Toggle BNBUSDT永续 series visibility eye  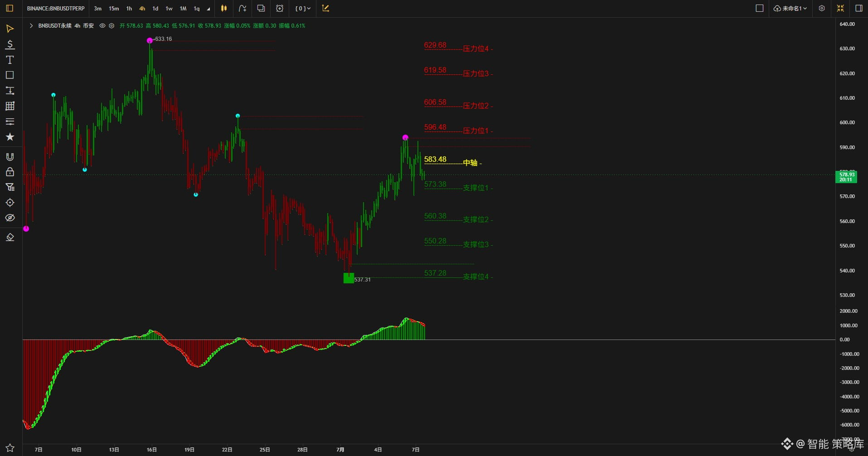tap(102, 26)
